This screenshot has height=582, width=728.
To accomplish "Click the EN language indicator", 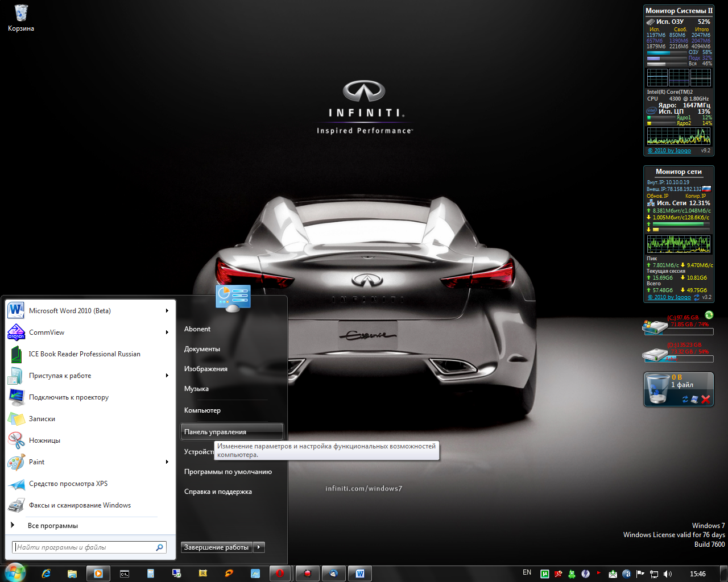I will tap(527, 572).
